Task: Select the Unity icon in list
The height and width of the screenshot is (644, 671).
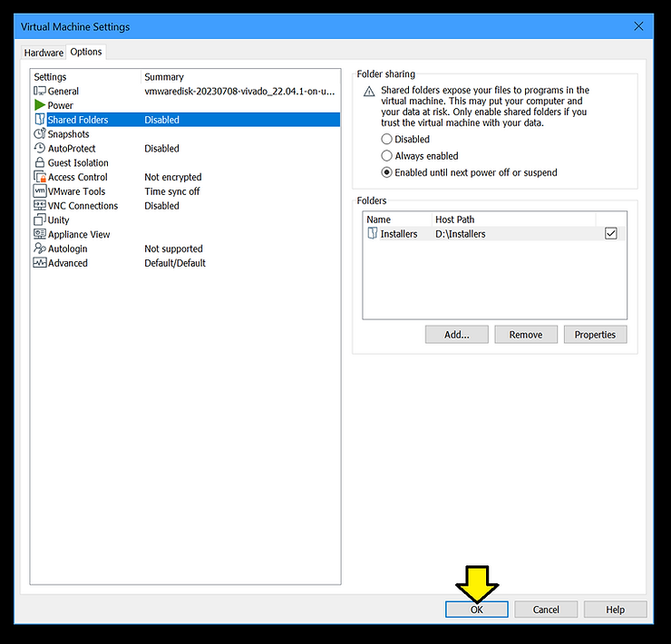Action: click(40, 220)
